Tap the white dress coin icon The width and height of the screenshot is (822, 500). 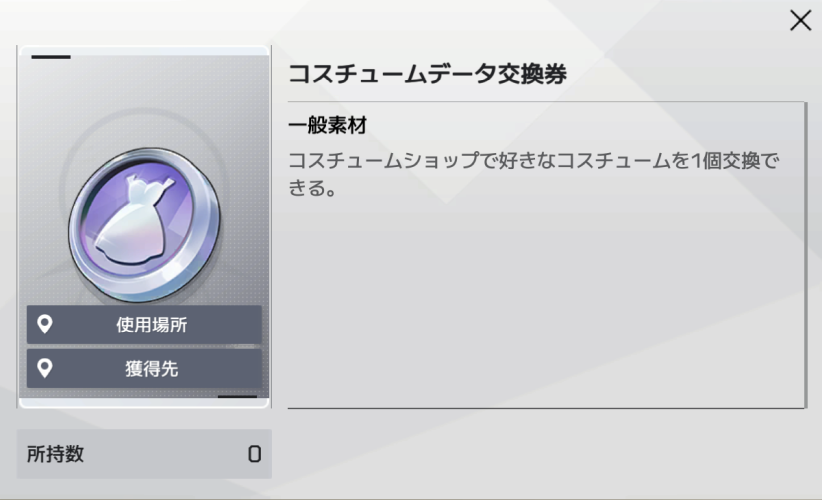[135, 220]
